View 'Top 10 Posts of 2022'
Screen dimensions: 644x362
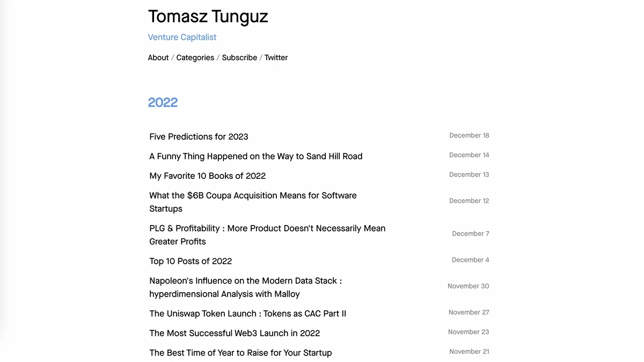tap(191, 261)
